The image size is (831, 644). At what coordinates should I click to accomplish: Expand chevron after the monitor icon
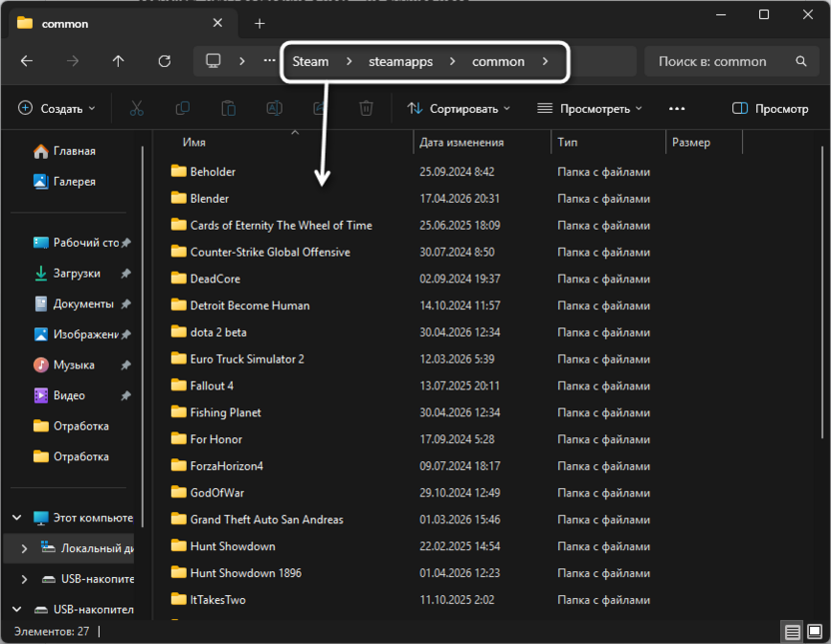242,61
